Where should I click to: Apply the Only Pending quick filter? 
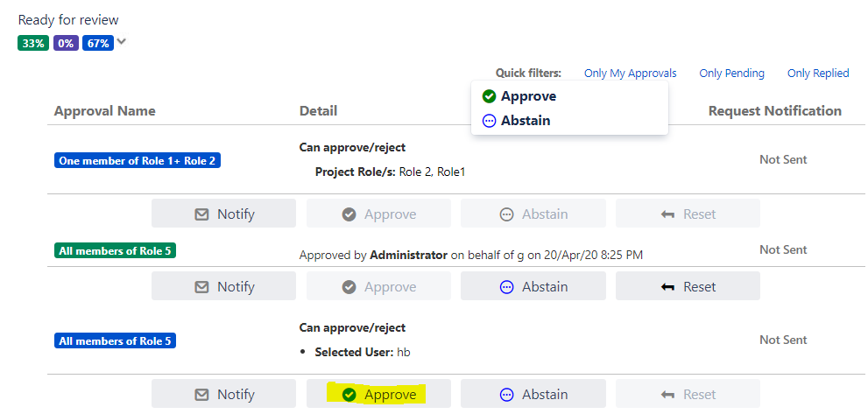731,74
